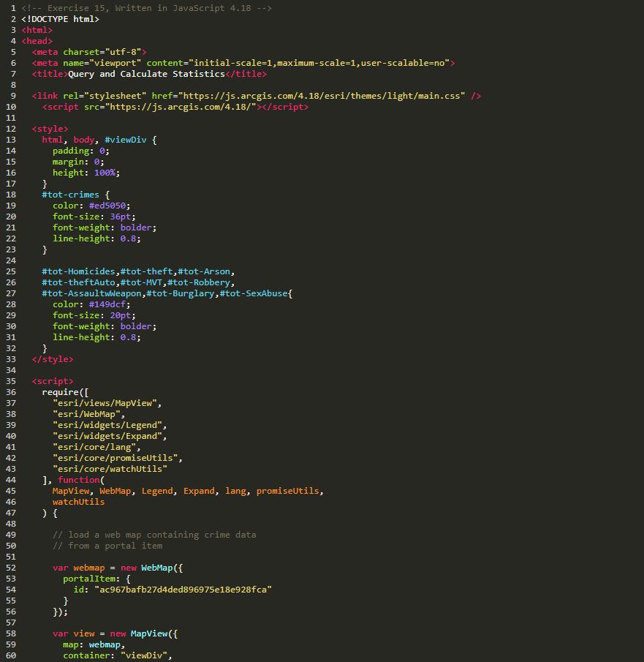Click the 'var webmap' declaration
644x662 pixels.
click(x=73, y=568)
